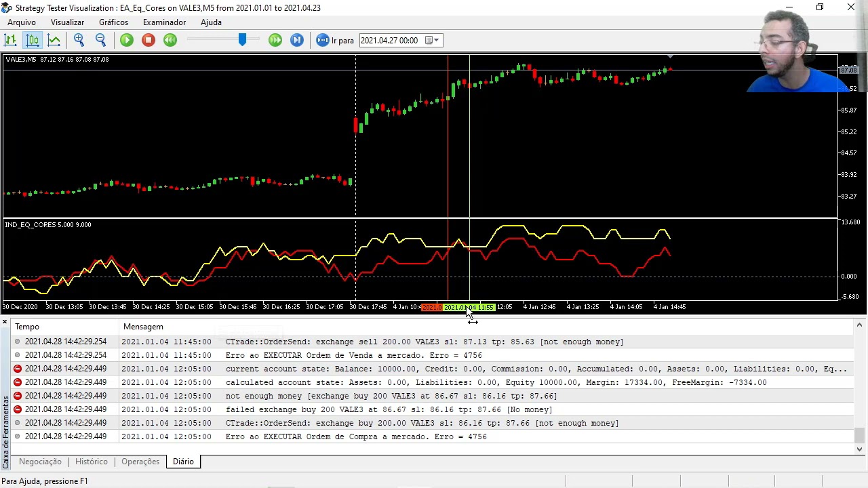Open the Gráficos menu
Image resolution: width=868 pixels, height=488 pixels.
click(113, 22)
